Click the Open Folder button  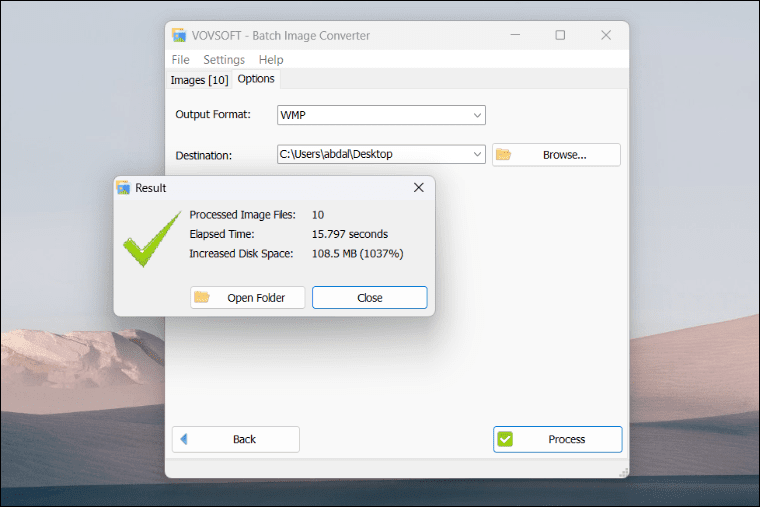pyautogui.click(x=248, y=298)
